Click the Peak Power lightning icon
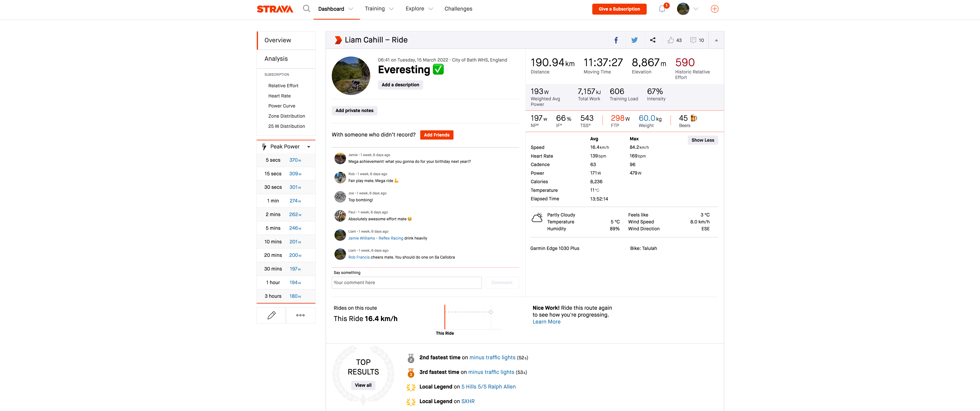This screenshot has width=980, height=411. point(264,146)
